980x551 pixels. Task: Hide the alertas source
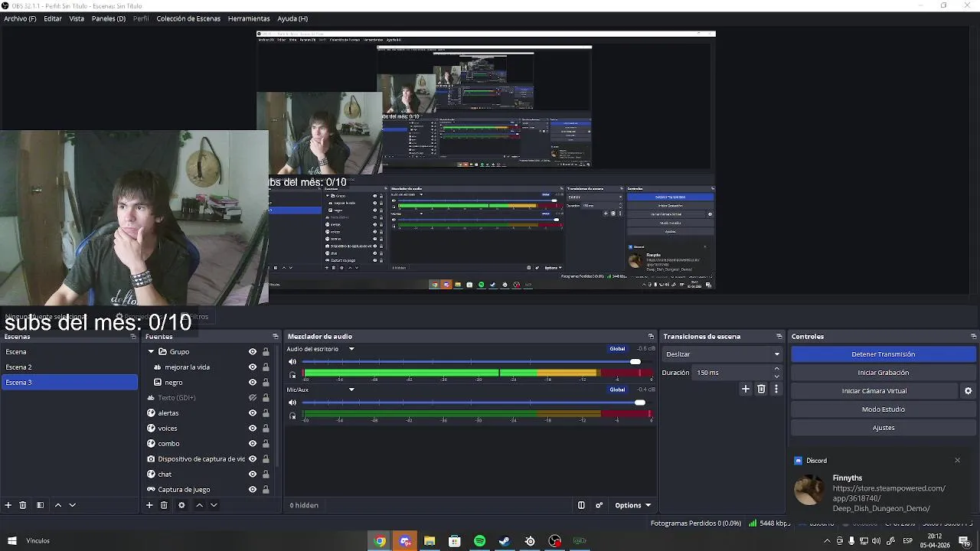pos(253,413)
